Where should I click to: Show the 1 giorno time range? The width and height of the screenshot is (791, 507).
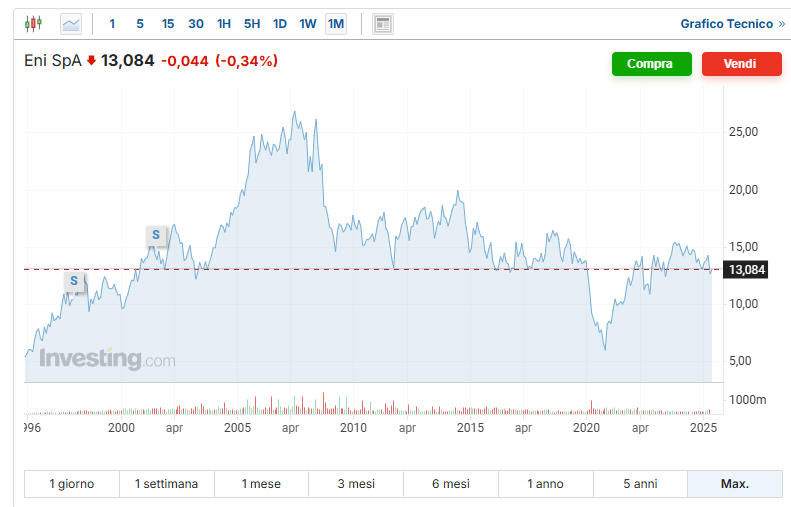pyautogui.click(x=72, y=484)
